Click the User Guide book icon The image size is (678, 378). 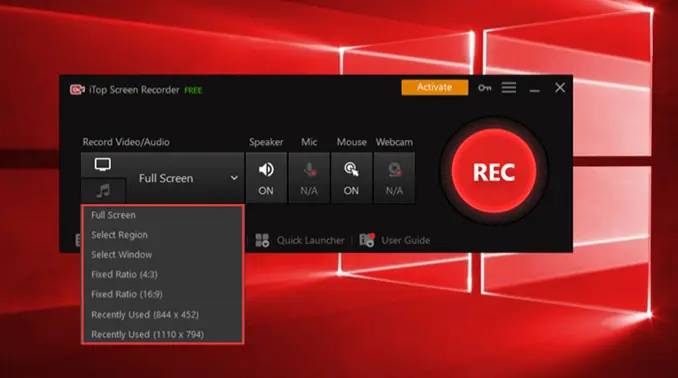367,240
